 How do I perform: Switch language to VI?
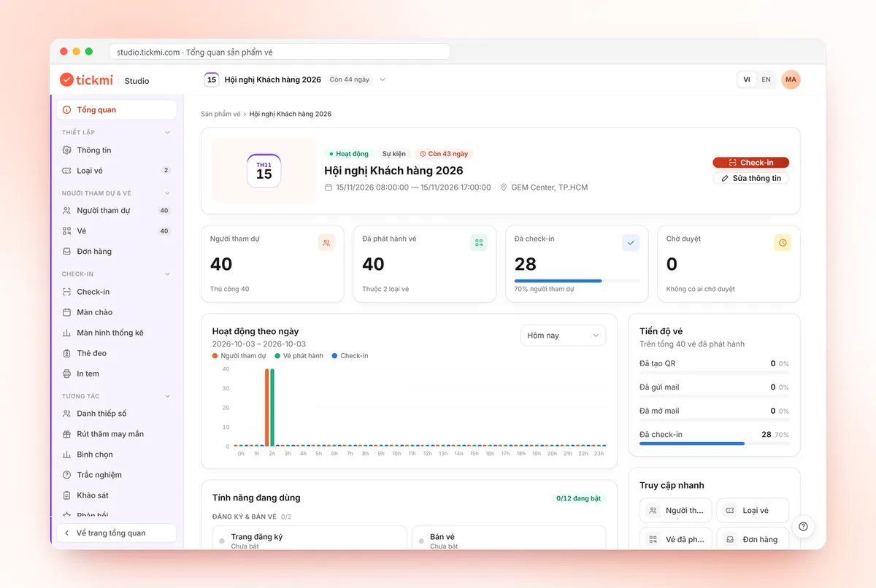tap(747, 80)
